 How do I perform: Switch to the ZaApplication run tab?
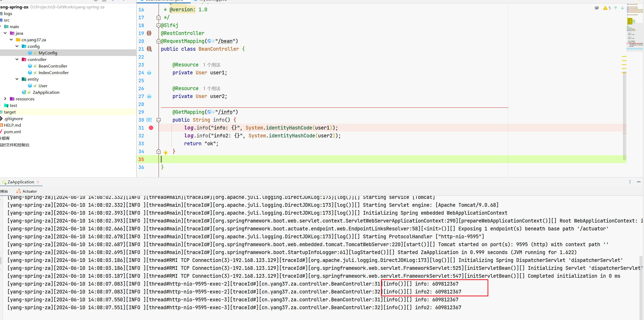21,182
